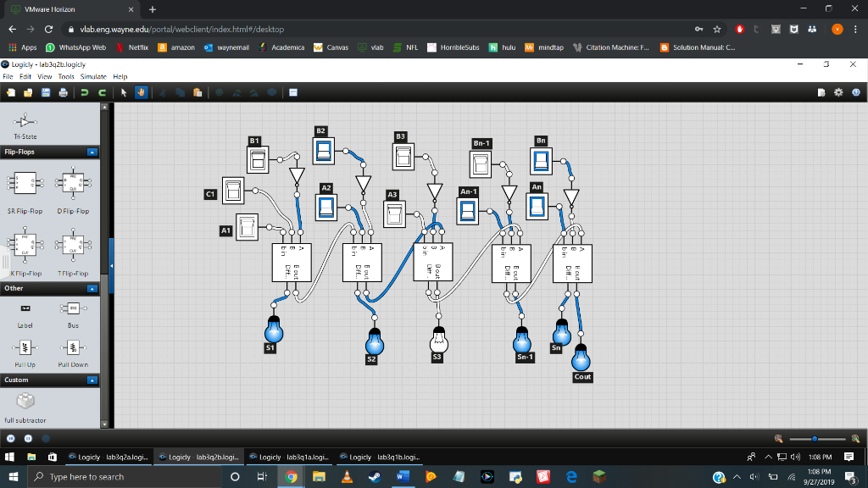The image size is (868, 488).
Task: Collapse the Custom components section
Action: (x=92, y=380)
